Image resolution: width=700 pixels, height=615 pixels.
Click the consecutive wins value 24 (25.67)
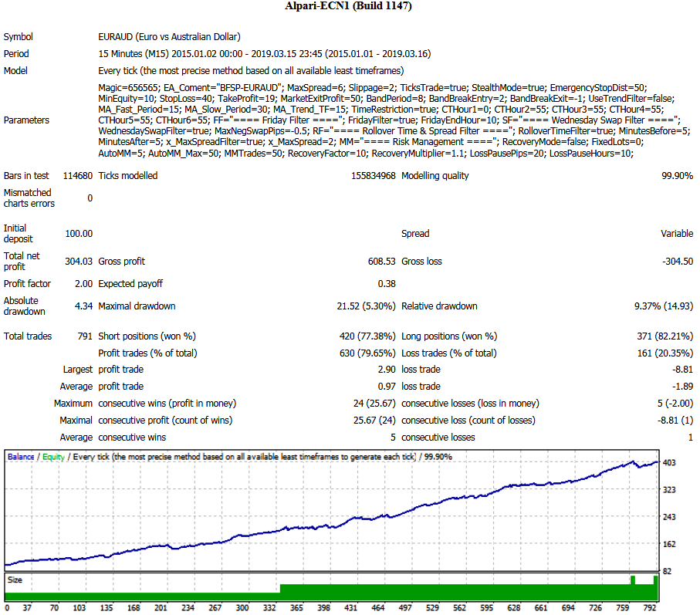(374, 403)
